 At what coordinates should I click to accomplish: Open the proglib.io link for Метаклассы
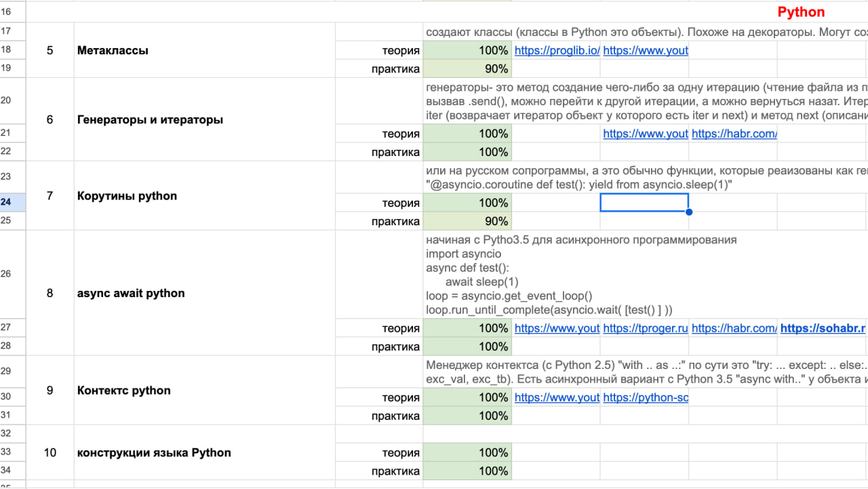pos(556,50)
